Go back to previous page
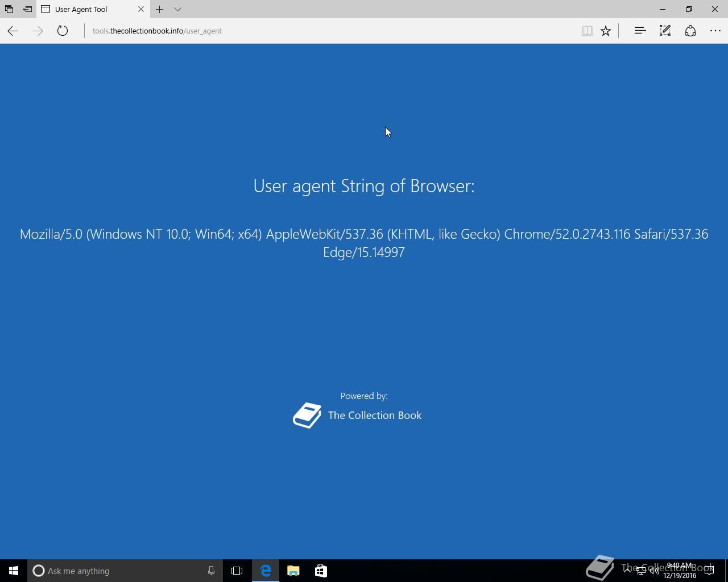 13,31
